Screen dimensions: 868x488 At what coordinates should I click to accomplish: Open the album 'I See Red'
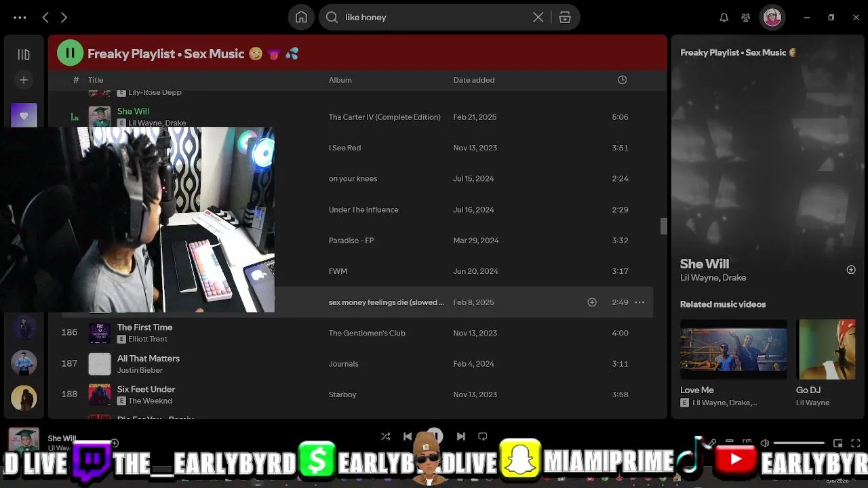point(344,148)
